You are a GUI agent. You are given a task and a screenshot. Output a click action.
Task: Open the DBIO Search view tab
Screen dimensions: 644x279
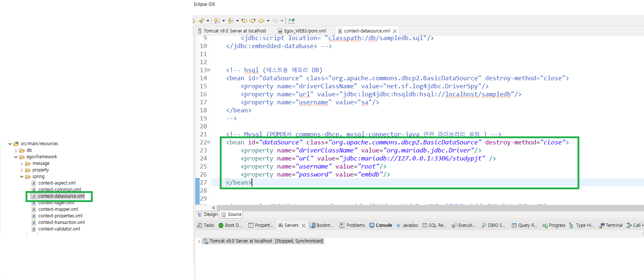(494, 225)
